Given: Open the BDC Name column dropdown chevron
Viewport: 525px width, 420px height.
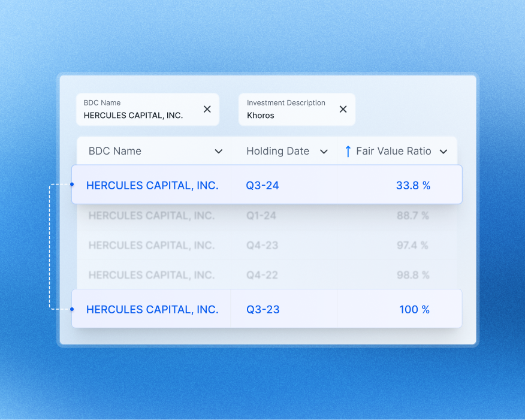Looking at the screenshot, I should pos(219,151).
